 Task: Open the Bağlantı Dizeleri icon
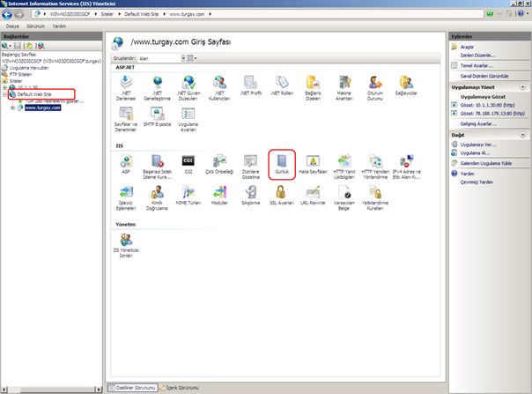(313, 87)
